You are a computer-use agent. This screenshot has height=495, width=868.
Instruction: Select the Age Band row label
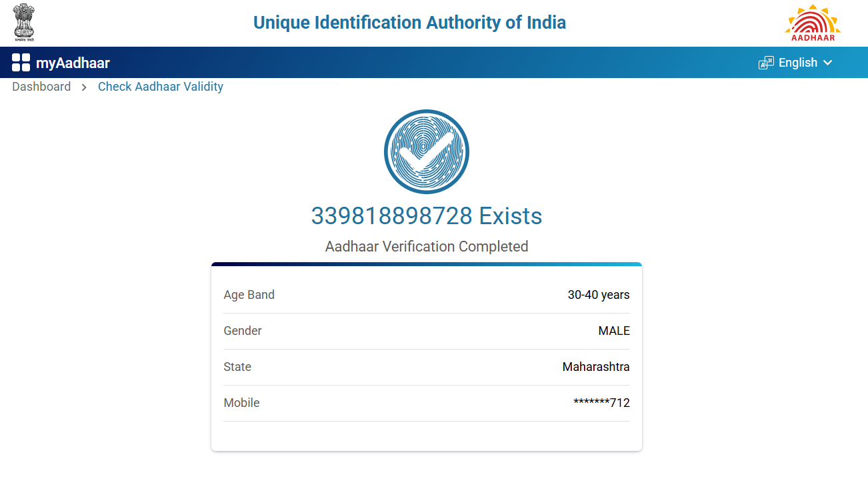(249, 295)
